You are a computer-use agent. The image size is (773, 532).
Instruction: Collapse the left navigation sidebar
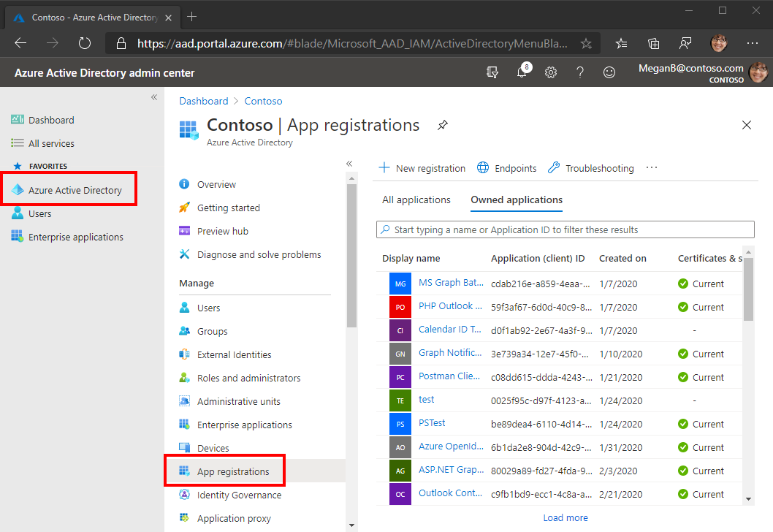click(x=154, y=97)
